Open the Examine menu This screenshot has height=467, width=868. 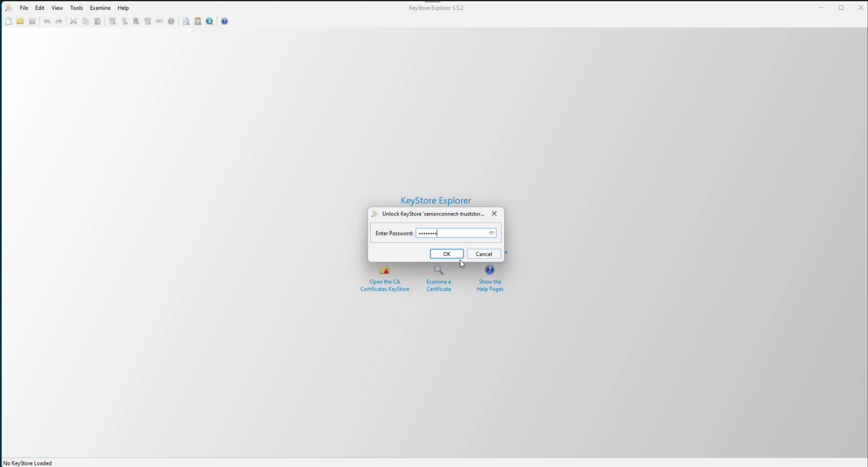(100, 8)
